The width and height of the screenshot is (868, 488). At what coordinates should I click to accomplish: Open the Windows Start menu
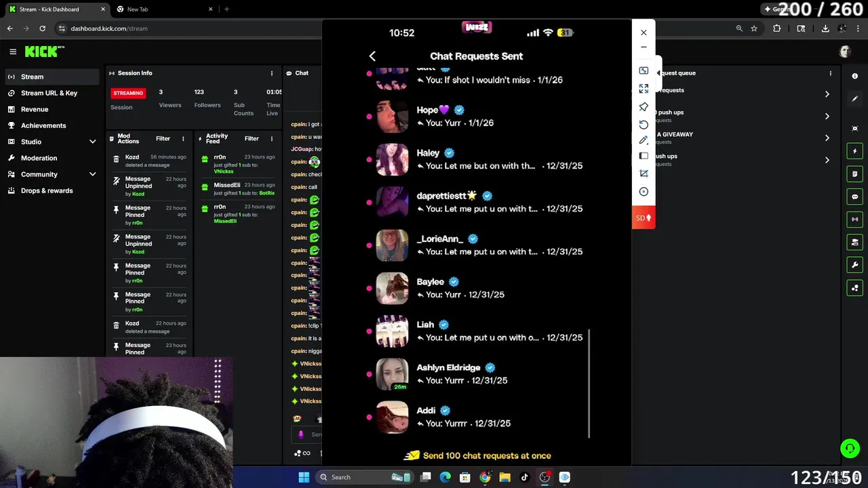(304, 477)
